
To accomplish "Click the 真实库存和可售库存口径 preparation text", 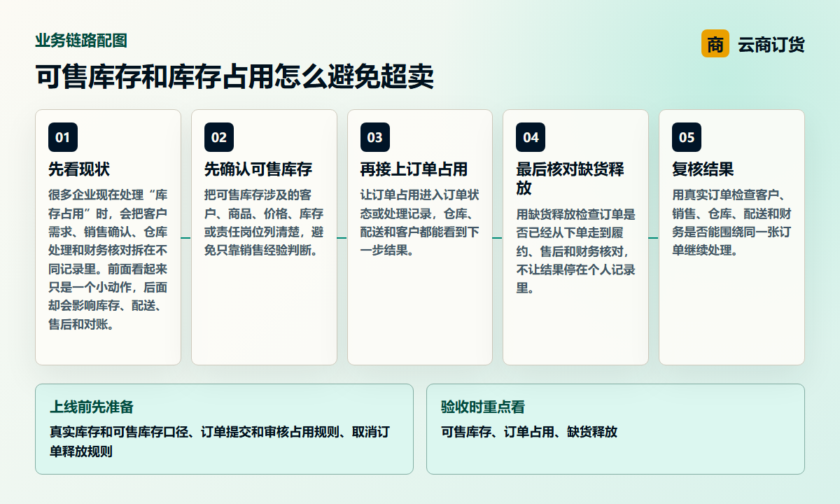I will 220,442.
